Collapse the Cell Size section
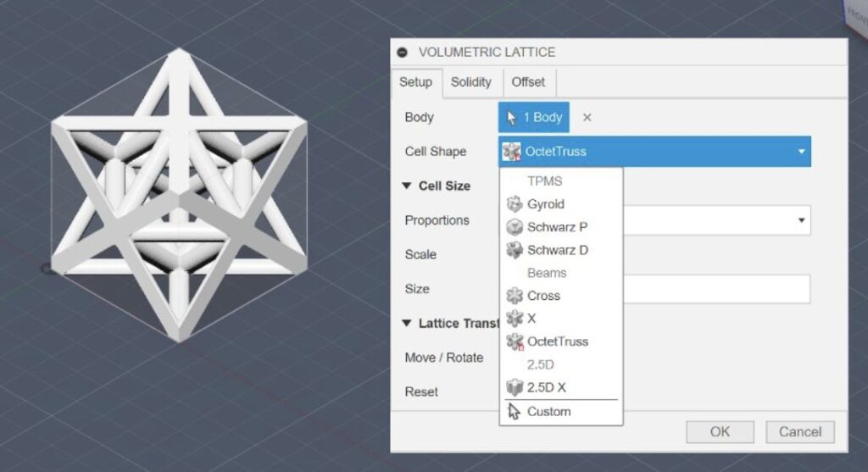 (x=406, y=186)
